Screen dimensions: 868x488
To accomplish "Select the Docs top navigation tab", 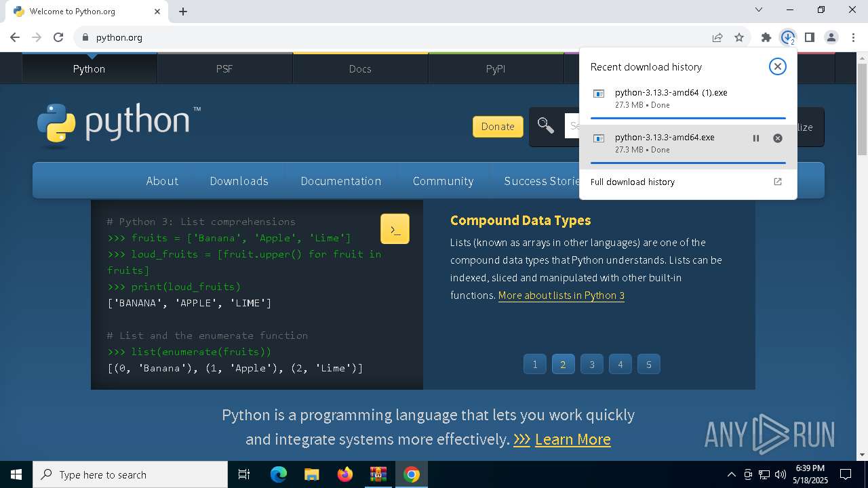I will pyautogui.click(x=360, y=68).
